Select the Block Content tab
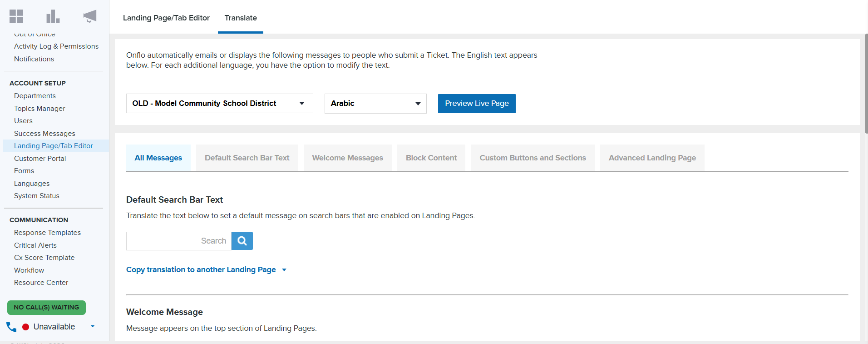 click(431, 158)
